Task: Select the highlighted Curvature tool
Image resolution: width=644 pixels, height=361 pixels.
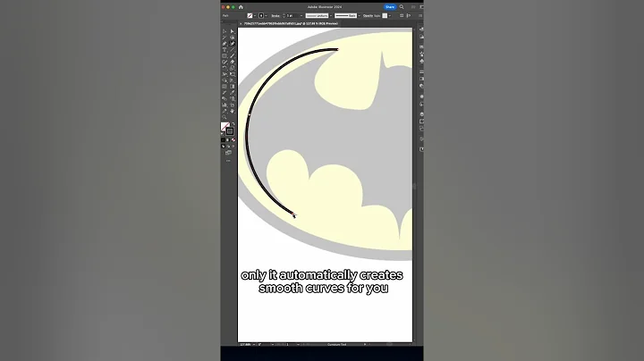Action: pos(232,44)
